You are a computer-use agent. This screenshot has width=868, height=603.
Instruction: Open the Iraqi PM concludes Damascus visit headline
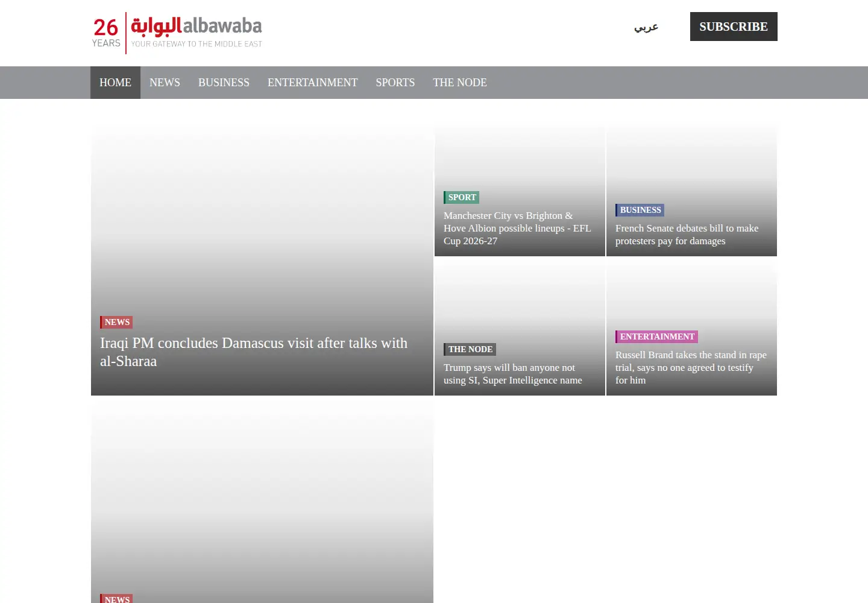[x=254, y=352]
